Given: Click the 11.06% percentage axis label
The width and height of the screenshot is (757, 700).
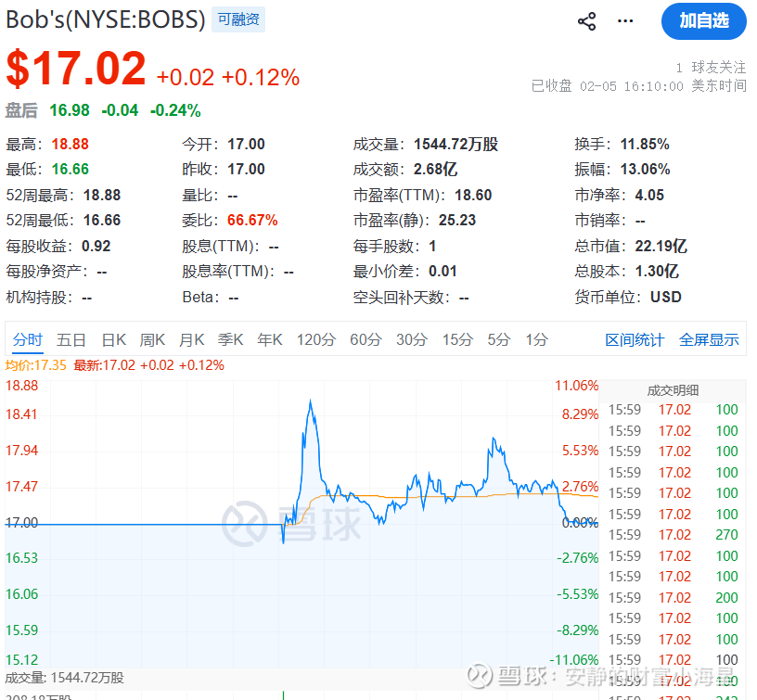Looking at the screenshot, I should pos(576,386).
